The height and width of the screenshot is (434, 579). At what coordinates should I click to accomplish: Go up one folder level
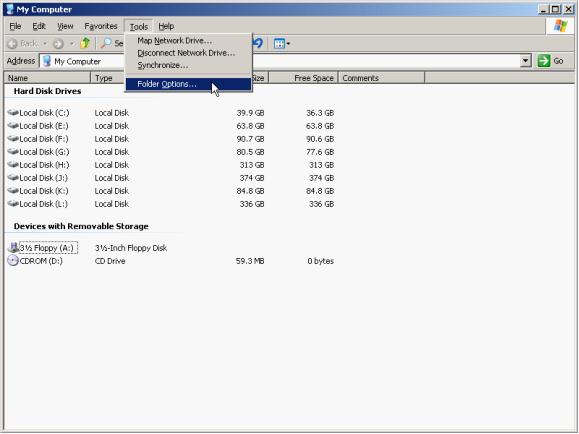click(85, 44)
